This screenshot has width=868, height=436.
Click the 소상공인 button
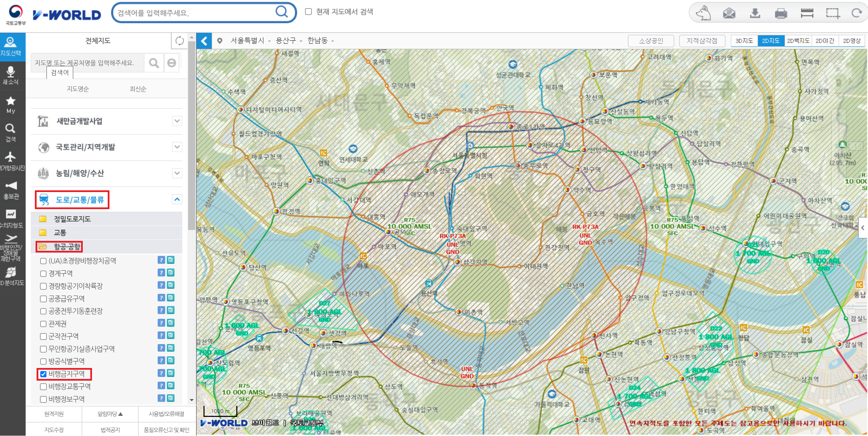[650, 41]
